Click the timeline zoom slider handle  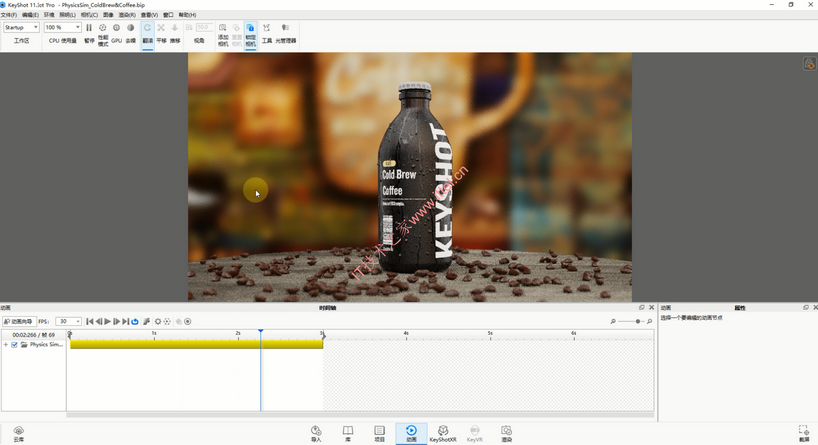coord(638,322)
